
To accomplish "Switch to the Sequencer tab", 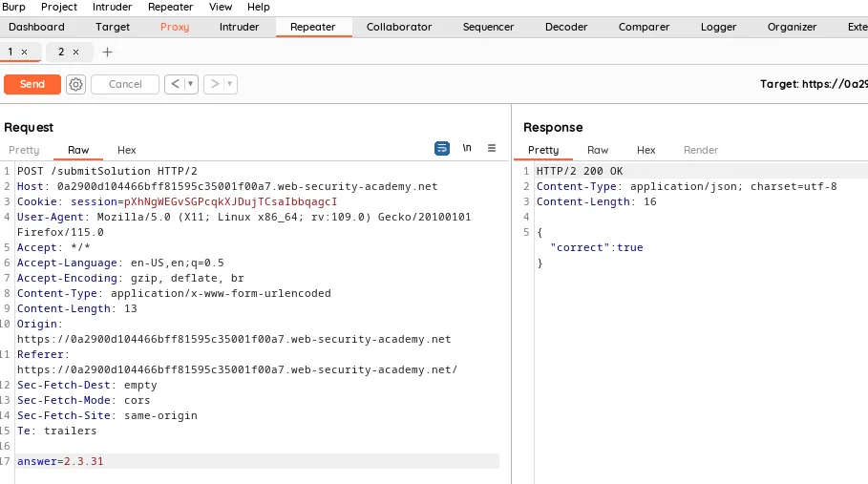I will point(488,27).
